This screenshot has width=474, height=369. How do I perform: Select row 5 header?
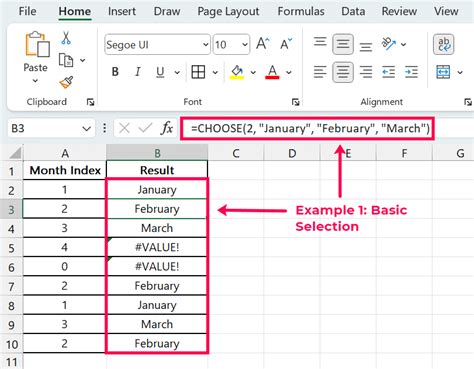click(x=11, y=248)
